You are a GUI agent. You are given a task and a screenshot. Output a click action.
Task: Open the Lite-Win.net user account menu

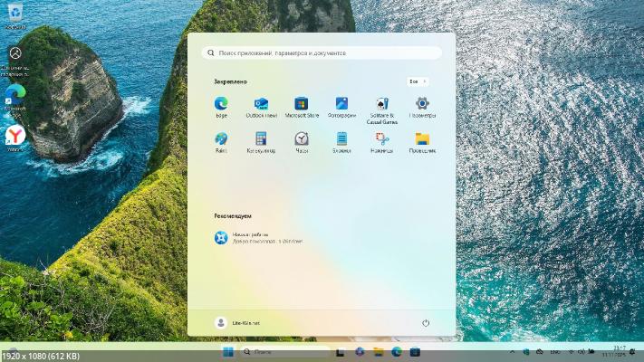(x=238, y=322)
